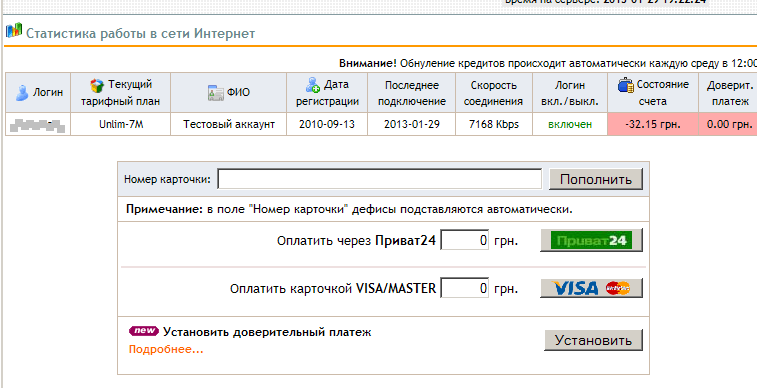The image size is (757, 388).
Task: Click the Логин вкл./выкл. column header
Action: pyautogui.click(x=570, y=93)
